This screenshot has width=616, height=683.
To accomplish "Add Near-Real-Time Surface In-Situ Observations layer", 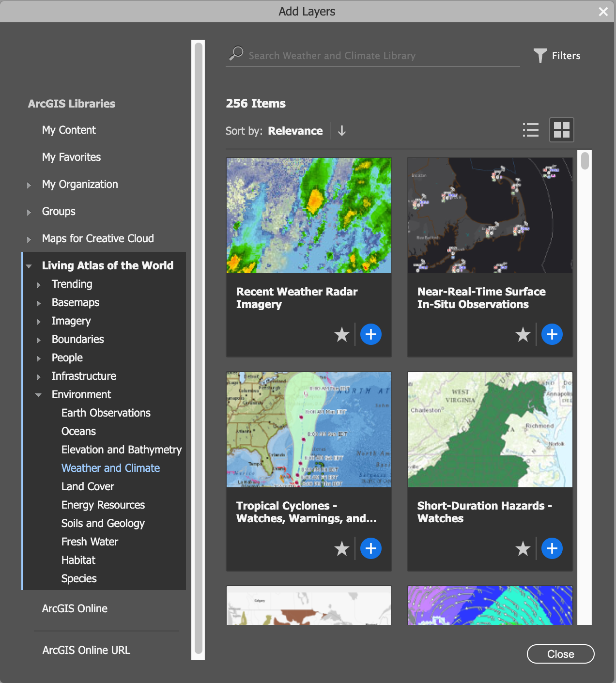I will tap(552, 334).
